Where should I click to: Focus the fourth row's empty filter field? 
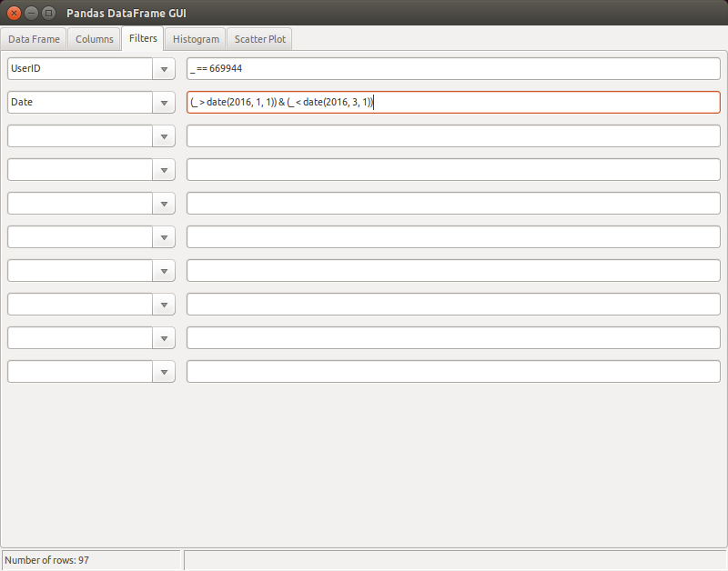coord(453,170)
